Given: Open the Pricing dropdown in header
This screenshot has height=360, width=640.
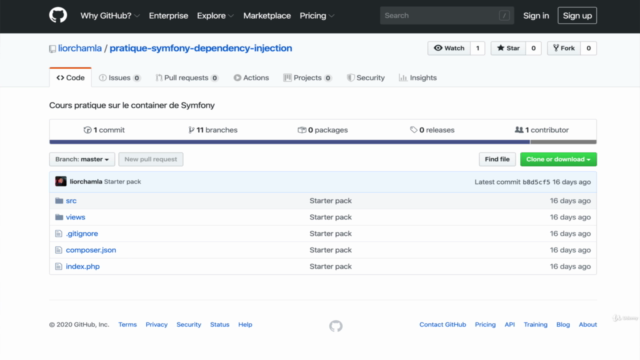Looking at the screenshot, I should pyautogui.click(x=317, y=16).
